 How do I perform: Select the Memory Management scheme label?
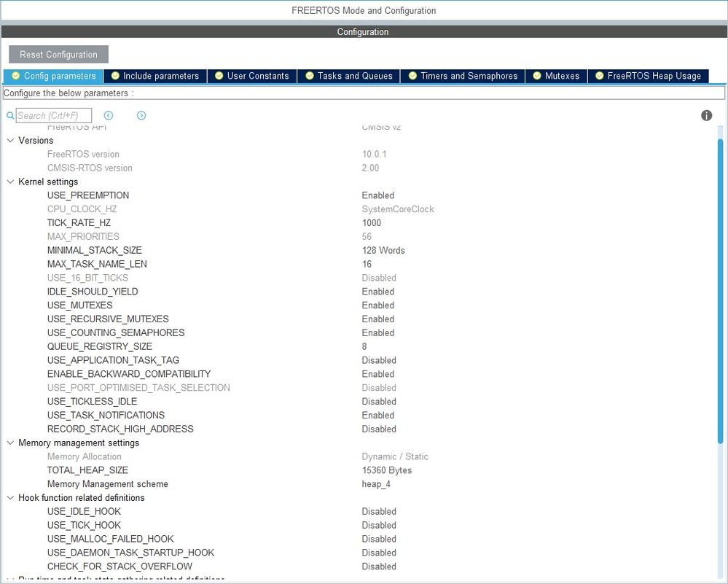pos(108,483)
